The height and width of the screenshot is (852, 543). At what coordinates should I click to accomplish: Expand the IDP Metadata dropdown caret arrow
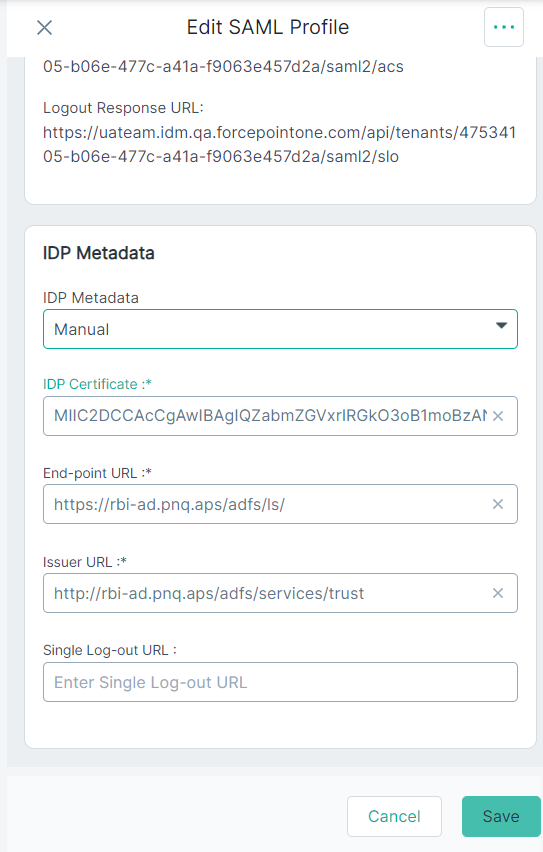501,326
